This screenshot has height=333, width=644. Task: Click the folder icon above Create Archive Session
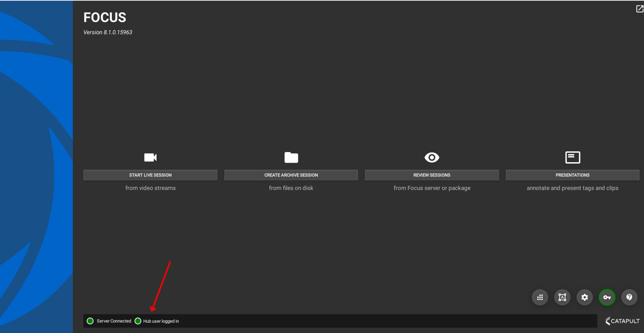(x=291, y=157)
